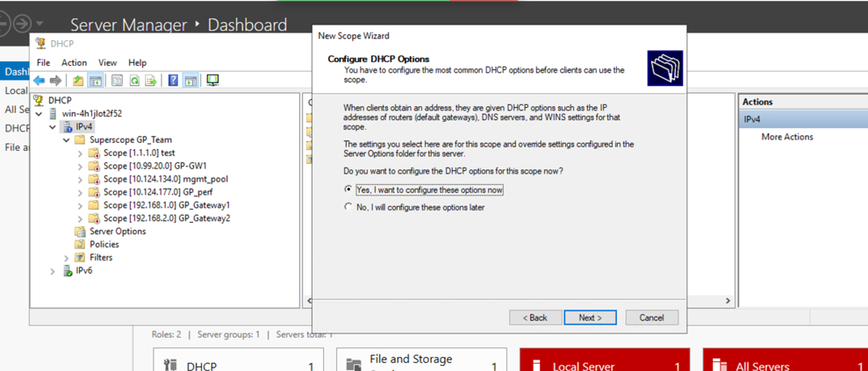Image resolution: width=868 pixels, height=371 pixels.
Task: Click the blue Back arrow in DHCP toolbar
Action: [39, 81]
